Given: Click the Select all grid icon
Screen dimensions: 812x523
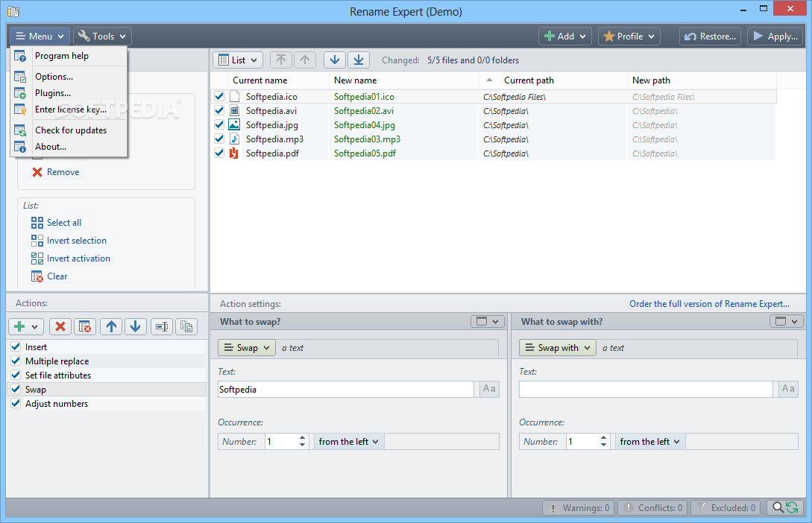Looking at the screenshot, I should coord(37,223).
